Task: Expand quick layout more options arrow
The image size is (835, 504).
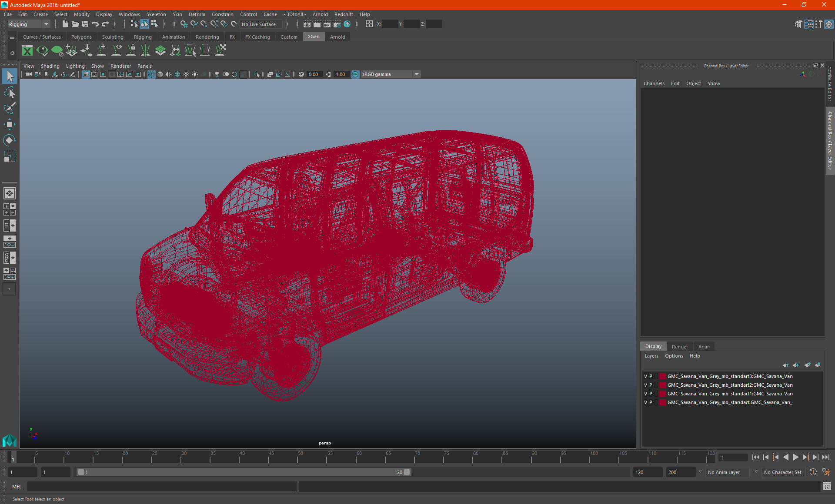Action: point(9,289)
